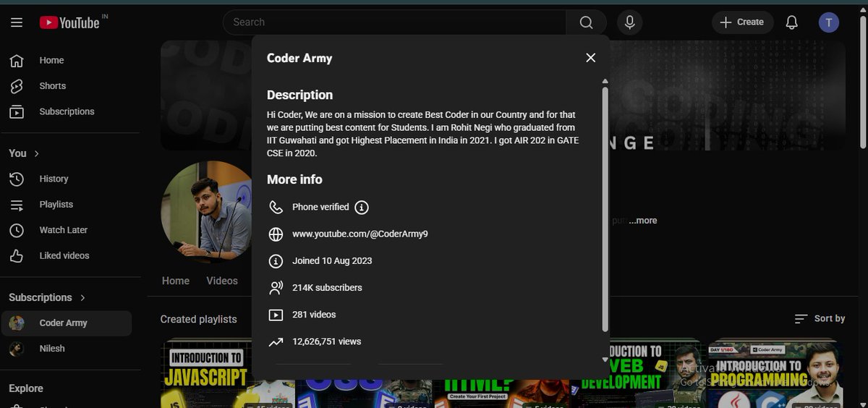Viewport: 868px width, 408px height.
Task: Focus the Search input field
Action: (x=394, y=22)
